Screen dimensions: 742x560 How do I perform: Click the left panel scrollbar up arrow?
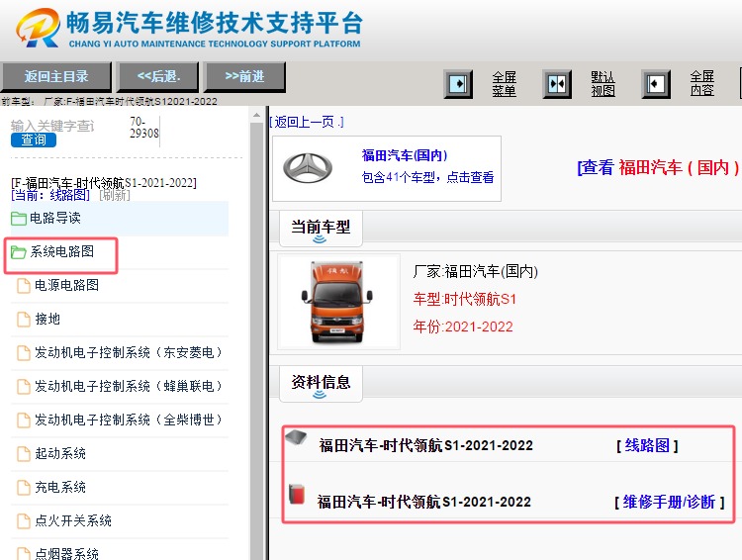(256, 115)
